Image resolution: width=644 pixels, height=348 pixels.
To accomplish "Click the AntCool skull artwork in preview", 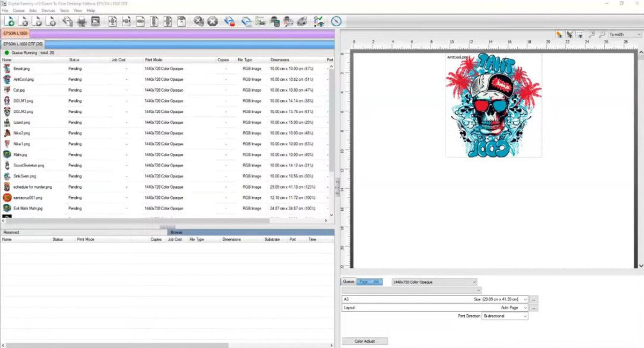I will coord(493,105).
